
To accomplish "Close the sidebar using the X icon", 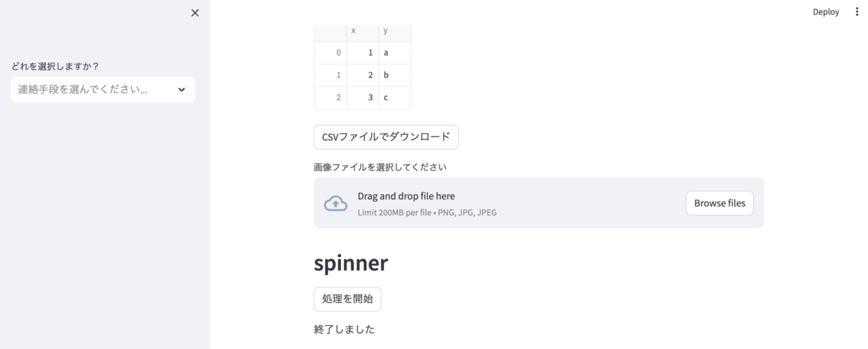I will coord(194,12).
